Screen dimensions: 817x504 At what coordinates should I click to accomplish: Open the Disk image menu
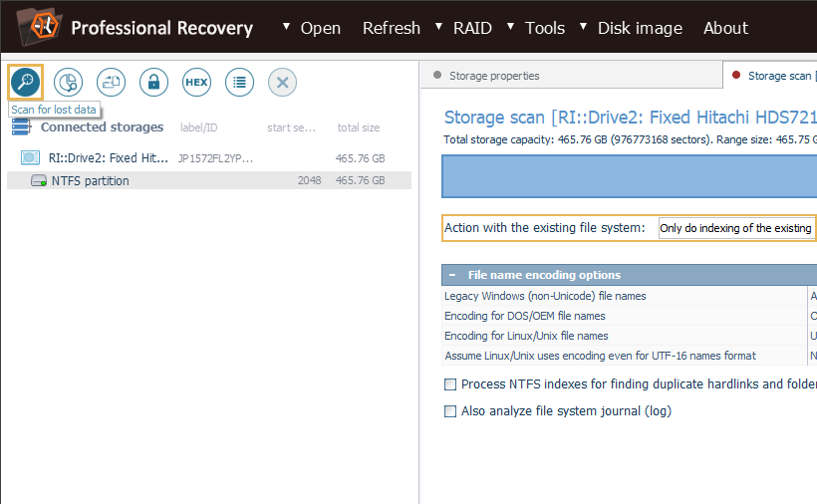point(640,28)
